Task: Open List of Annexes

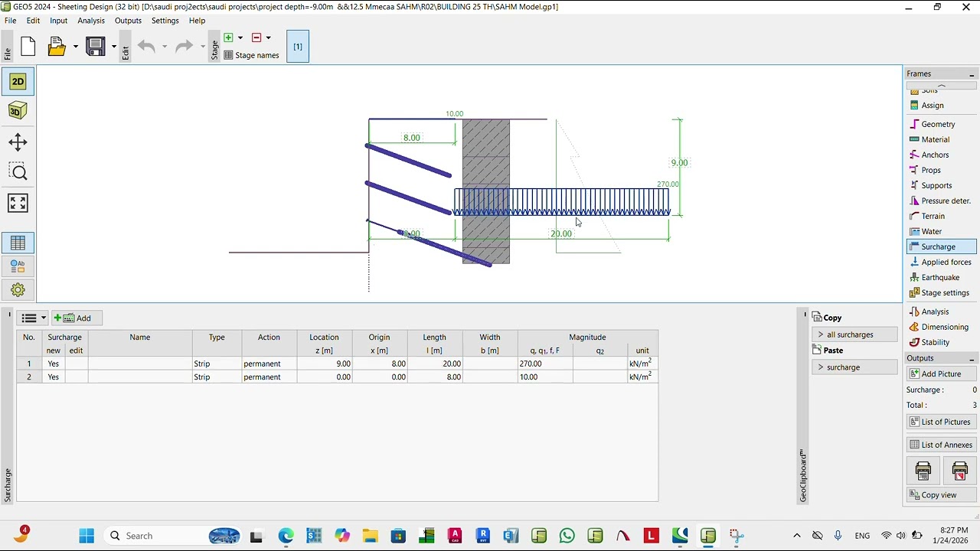Action: [x=941, y=445]
